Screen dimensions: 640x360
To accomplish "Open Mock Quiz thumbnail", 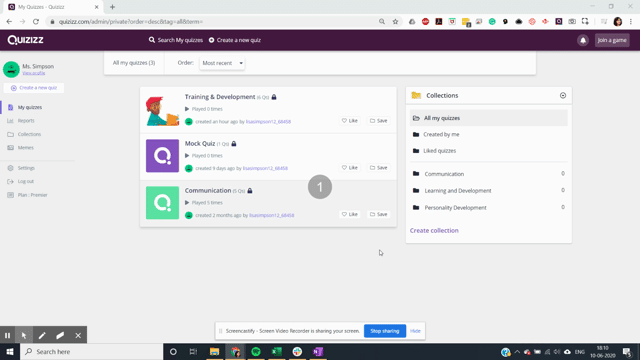I will (162, 156).
